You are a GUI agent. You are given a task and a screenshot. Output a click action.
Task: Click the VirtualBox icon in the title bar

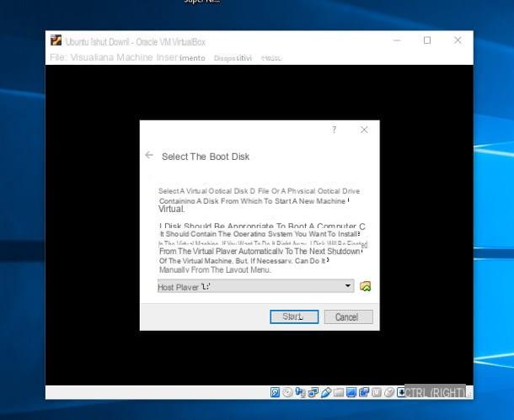(56, 40)
